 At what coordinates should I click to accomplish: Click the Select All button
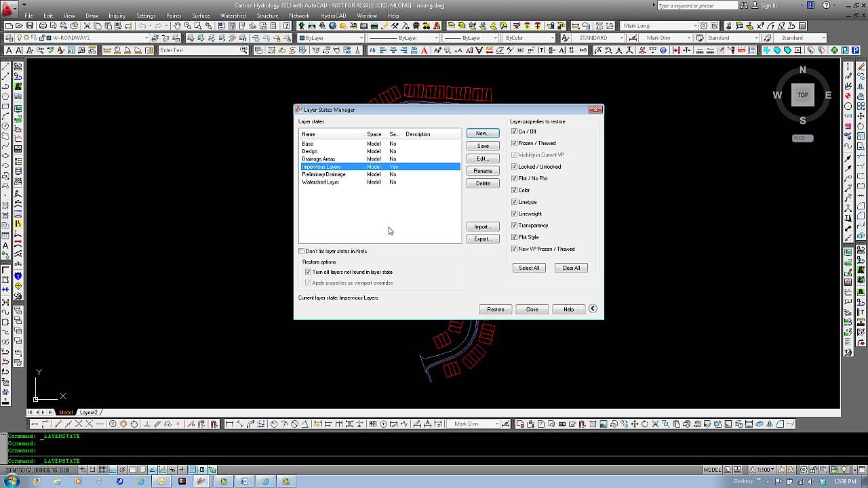[x=529, y=268]
